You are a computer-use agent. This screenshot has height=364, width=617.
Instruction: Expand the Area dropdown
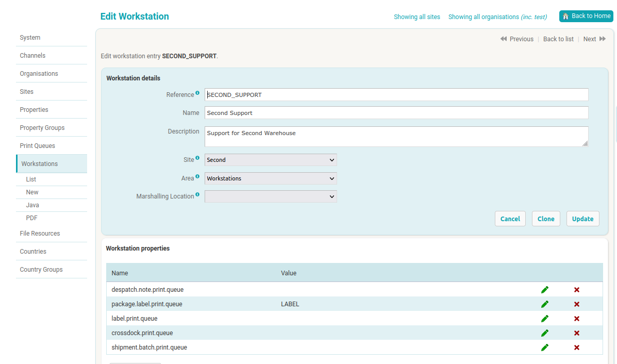(x=271, y=178)
